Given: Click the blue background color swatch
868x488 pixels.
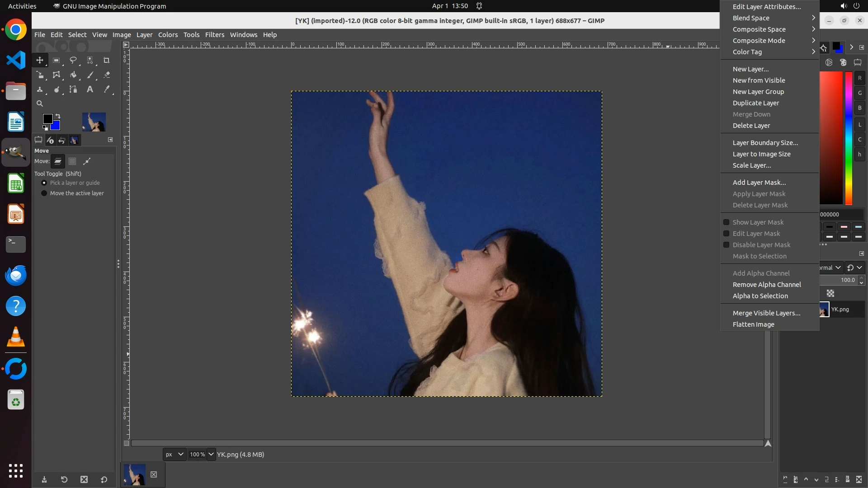Looking at the screenshot, I should (x=57, y=126).
